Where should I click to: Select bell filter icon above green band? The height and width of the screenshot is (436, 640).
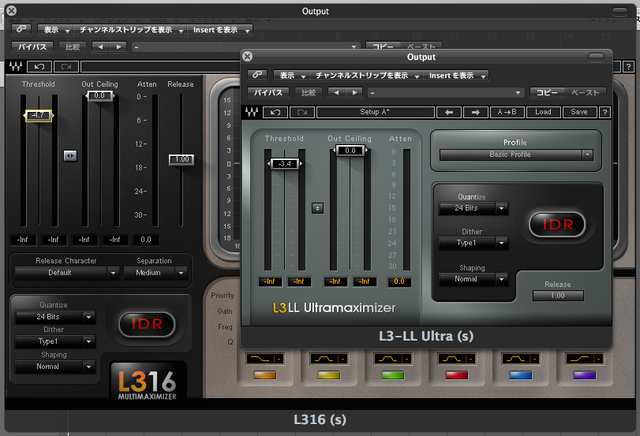click(x=393, y=358)
